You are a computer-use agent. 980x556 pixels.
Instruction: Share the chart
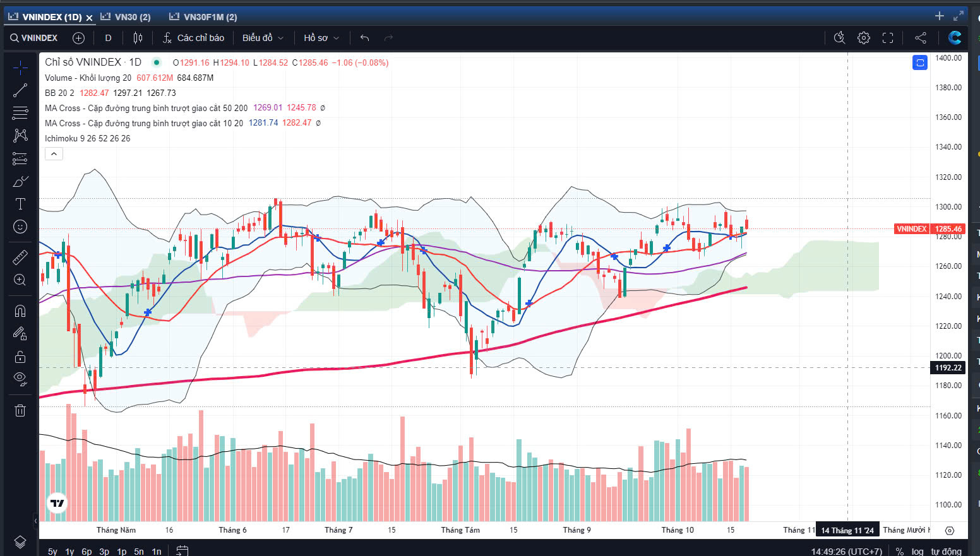coord(921,38)
